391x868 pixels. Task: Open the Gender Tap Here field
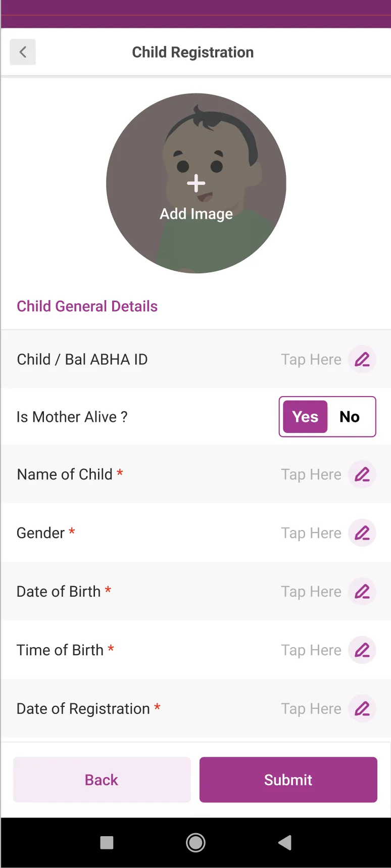point(311,533)
